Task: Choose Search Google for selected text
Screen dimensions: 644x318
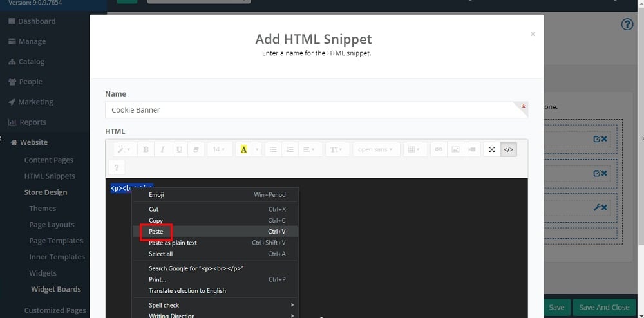Action: tap(215, 268)
